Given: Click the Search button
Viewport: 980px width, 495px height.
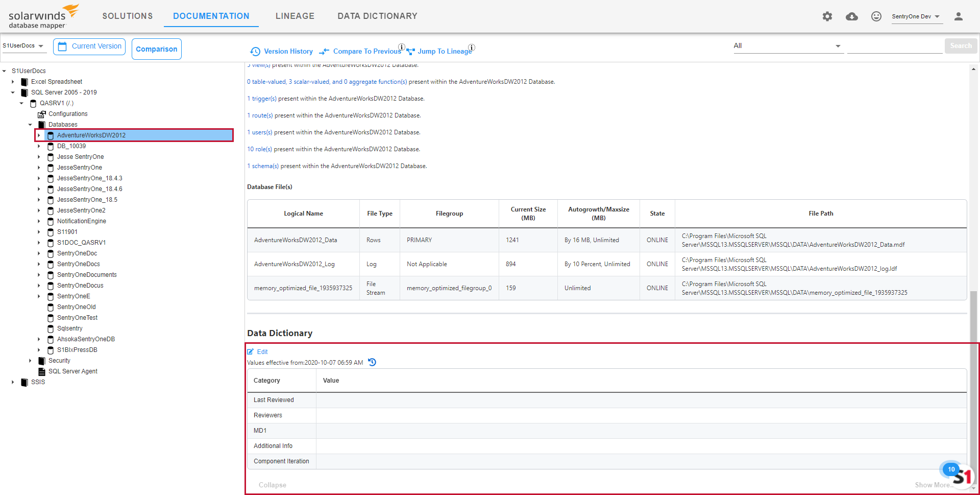Looking at the screenshot, I should coord(961,46).
